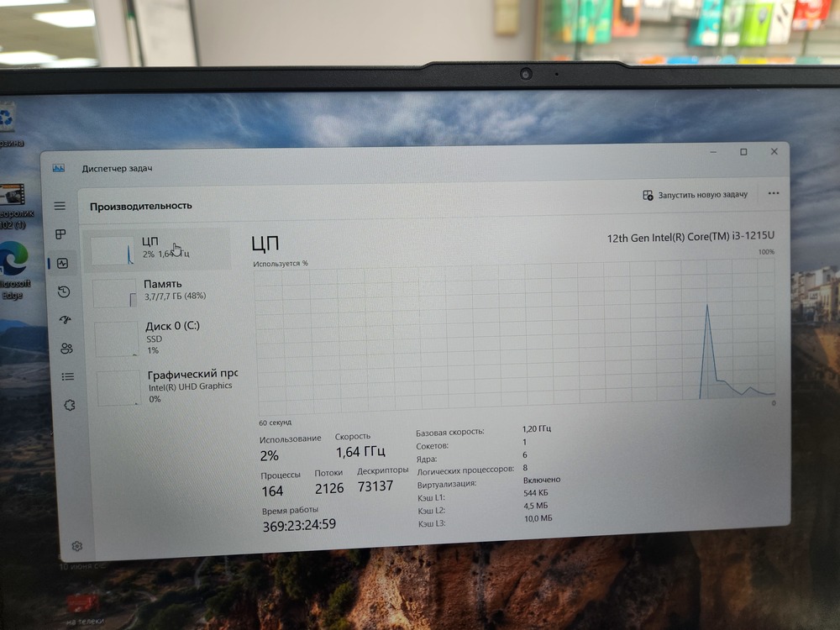Open the Startup apps sidebar icon
This screenshot has width=840, height=630.
point(66,320)
